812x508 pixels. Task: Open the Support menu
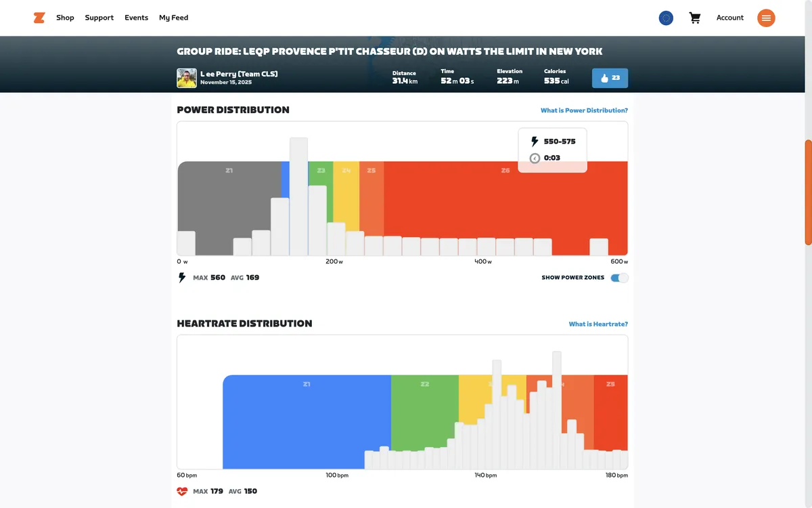[99, 18]
